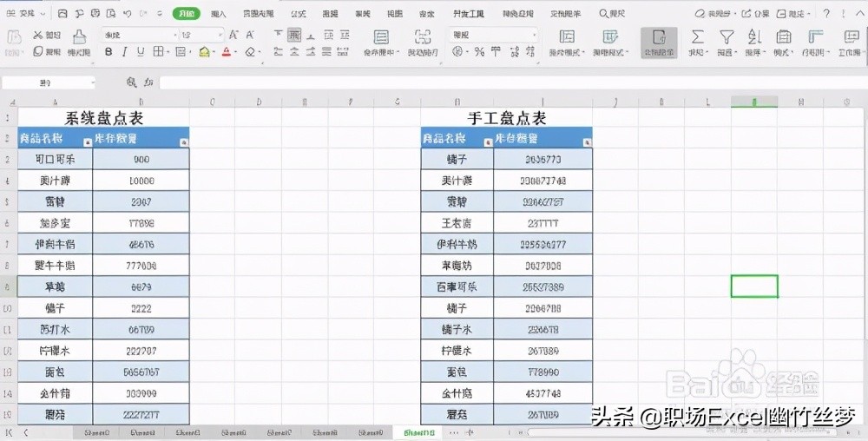This screenshot has width=868, height=441.
Task: Toggle Bold formatting
Action: [108, 51]
